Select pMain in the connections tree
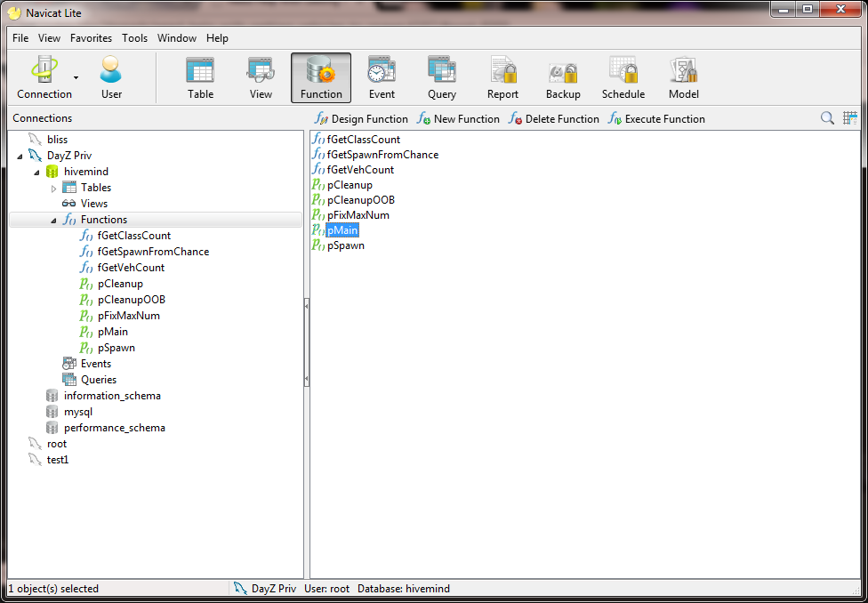Image resolution: width=868 pixels, height=603 pixels. (x=113, y=333)
